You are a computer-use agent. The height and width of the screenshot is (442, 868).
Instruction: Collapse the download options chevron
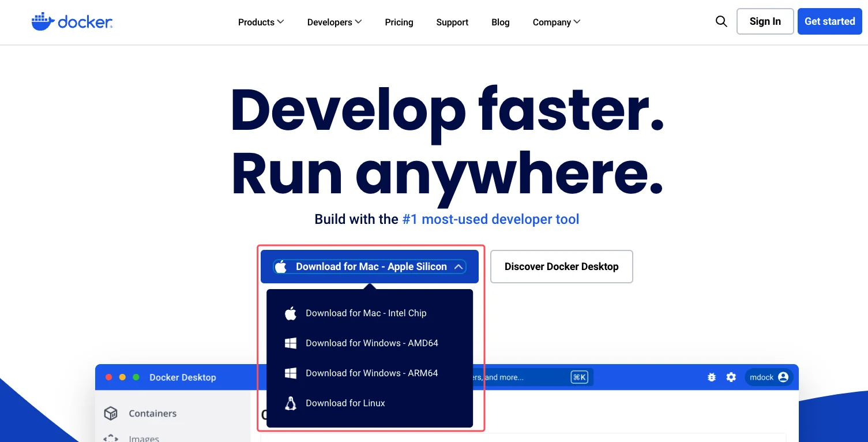[x=459, y=267]
